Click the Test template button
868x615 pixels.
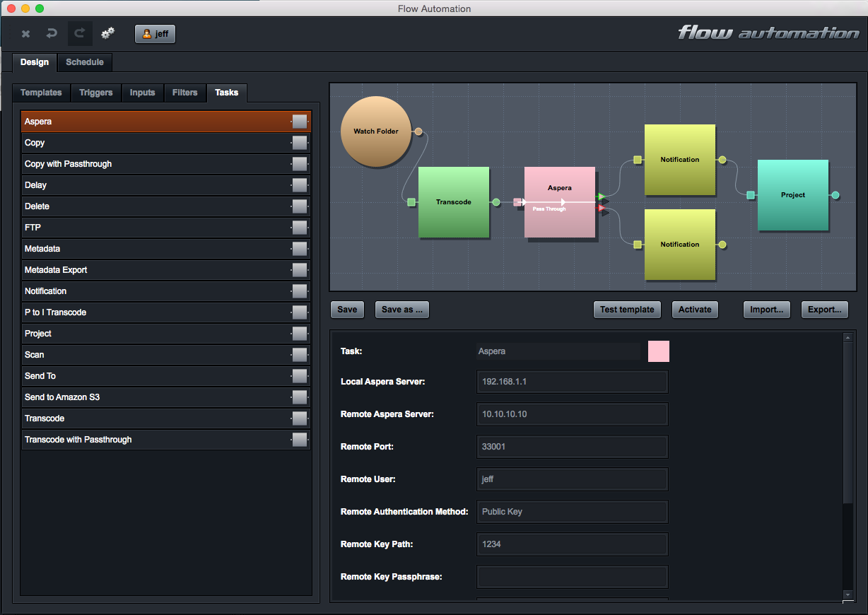[626, 309]
